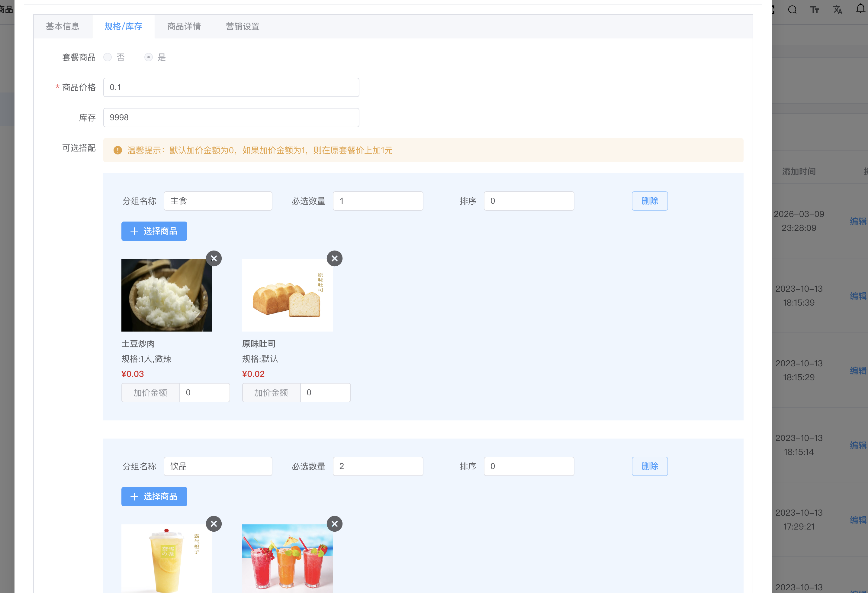Click 编辑 next to the 2026-03-09 entry
Viewport: 868px width, 593px height.
click(x=858, y=221)
